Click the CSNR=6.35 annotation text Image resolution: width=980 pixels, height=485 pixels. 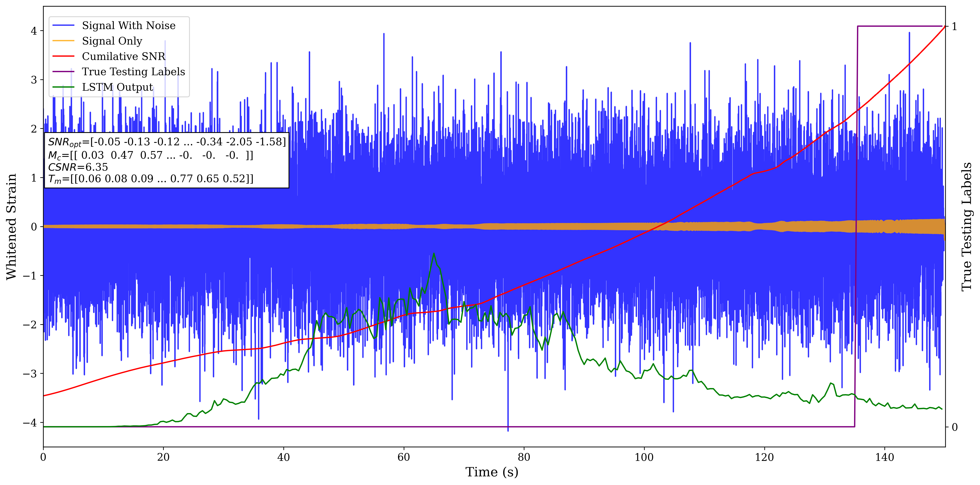click(x=78, y=167)
